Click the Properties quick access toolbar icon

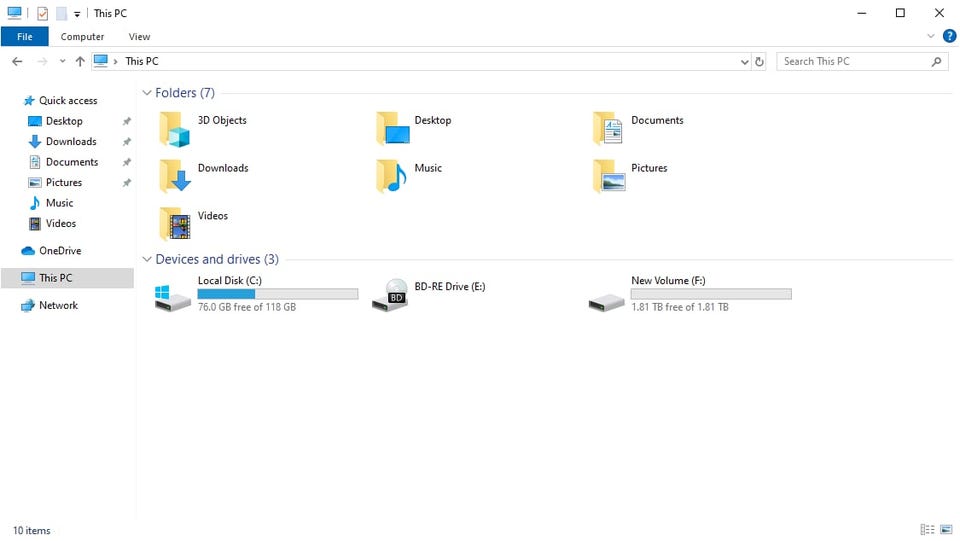pyautogui.click(x=42, y=13)
